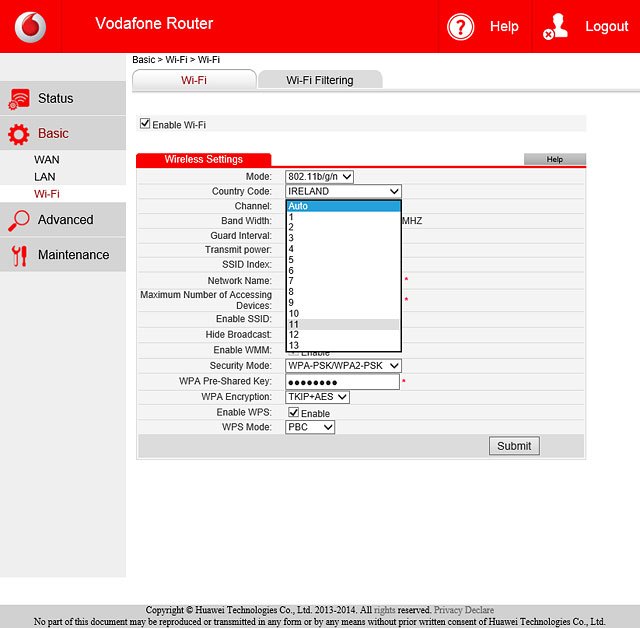Select channel 6 in the list
640x628 pixels.
point(343,271)
